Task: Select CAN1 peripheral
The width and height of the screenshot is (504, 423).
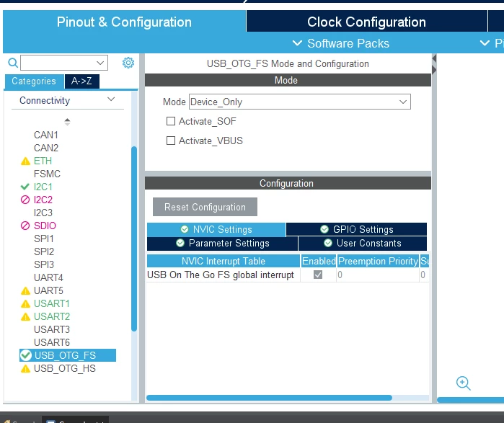Action: point(46,135)
